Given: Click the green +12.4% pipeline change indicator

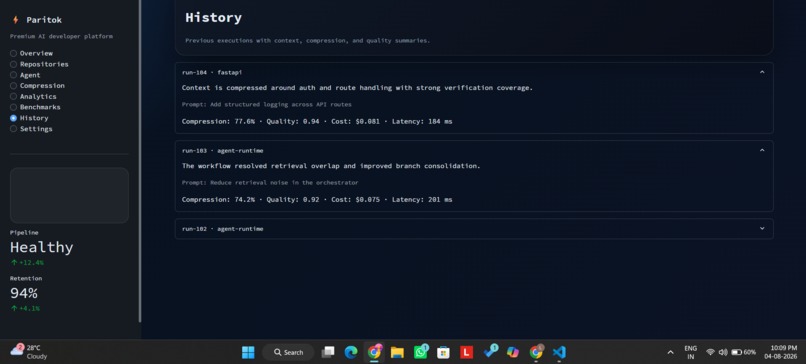Looking at the screenshot, I should click(x=27, y=263).
